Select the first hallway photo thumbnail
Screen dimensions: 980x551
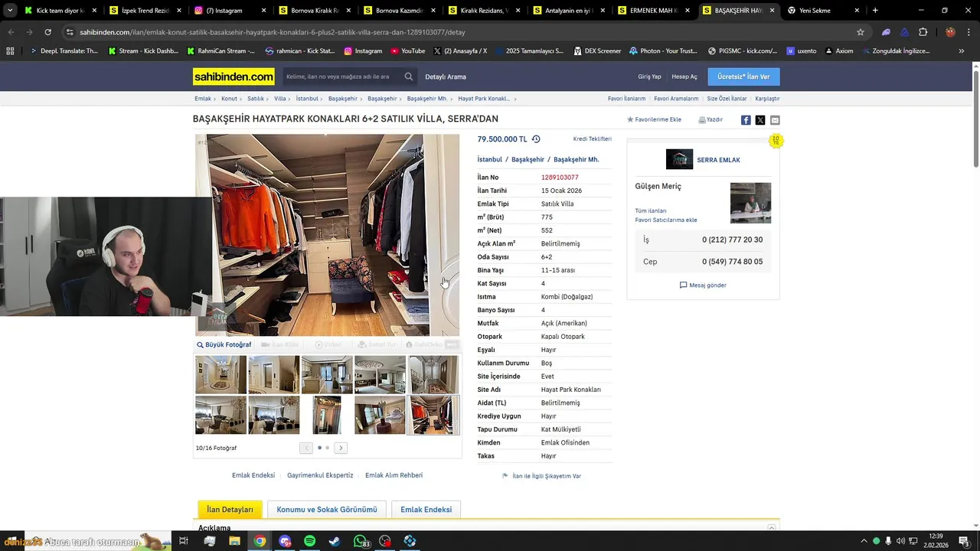click(220, 375)
